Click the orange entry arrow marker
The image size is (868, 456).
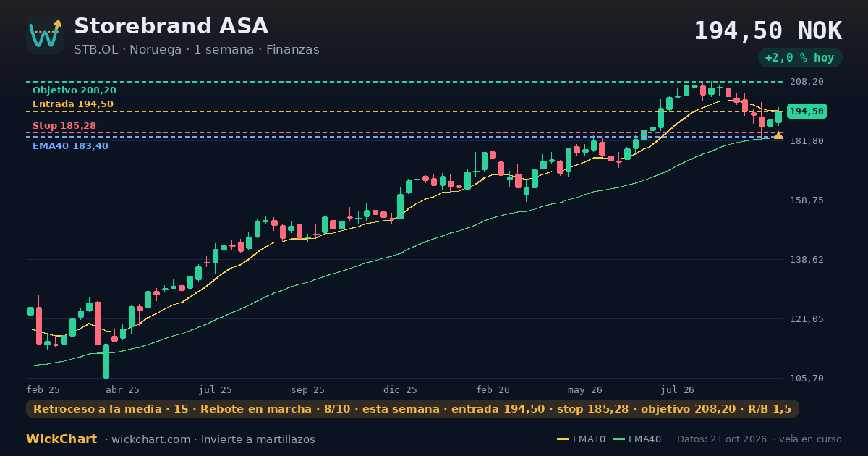[778, 135]
